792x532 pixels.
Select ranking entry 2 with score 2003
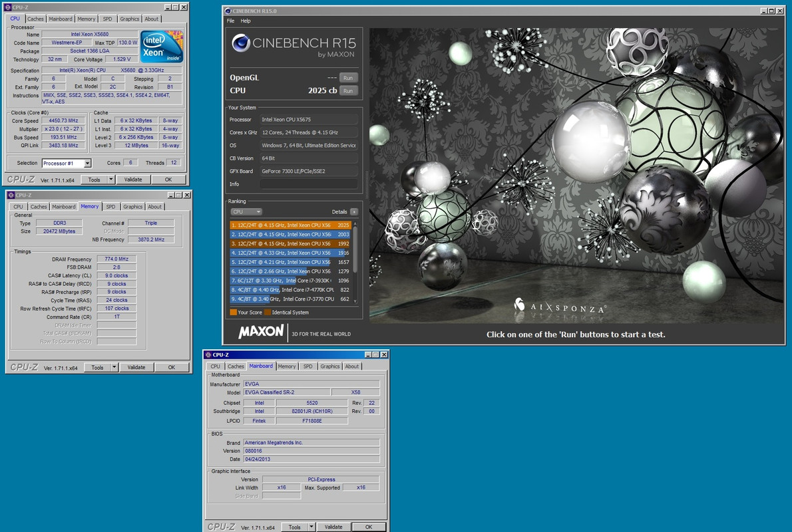pos(290,234)
